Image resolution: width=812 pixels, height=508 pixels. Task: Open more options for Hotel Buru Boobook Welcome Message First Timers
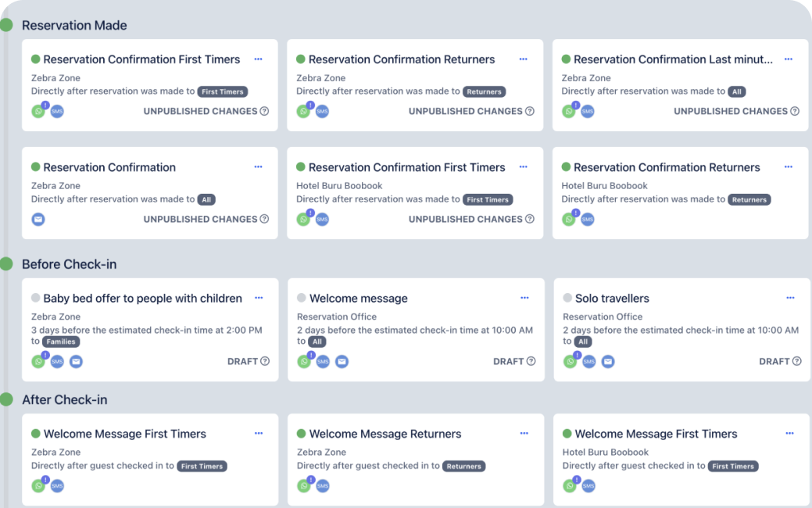pos(790,434)
